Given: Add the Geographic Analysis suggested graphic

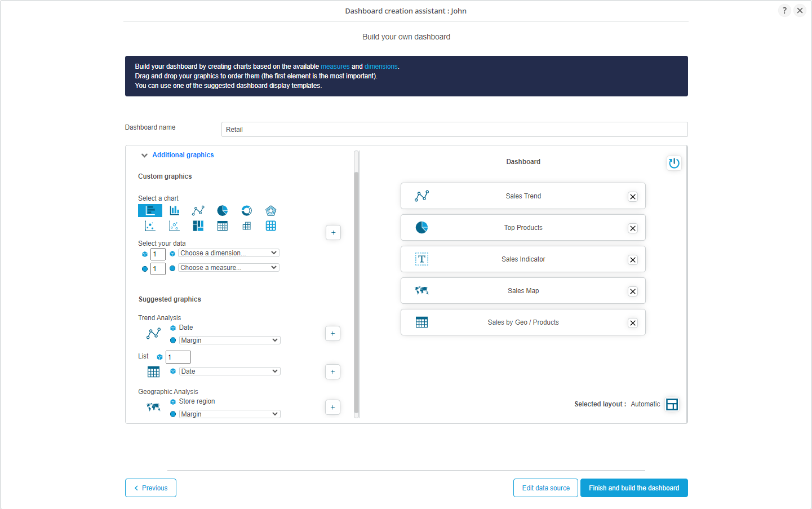Looking at the screenshot, I should coord(332,407).
